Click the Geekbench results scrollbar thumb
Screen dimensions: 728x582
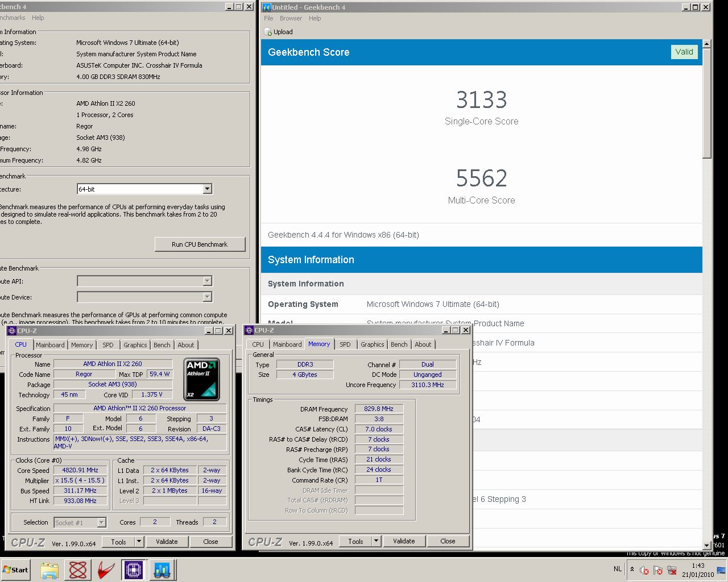click(x=707, y=103)
